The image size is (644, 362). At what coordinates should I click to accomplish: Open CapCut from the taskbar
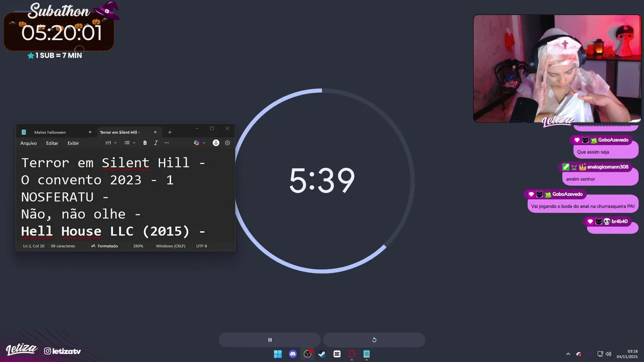[x=337, y=354]
